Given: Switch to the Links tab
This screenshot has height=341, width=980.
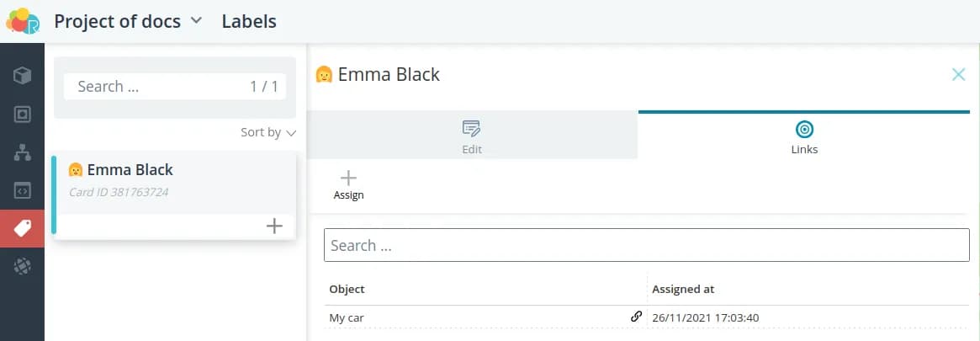Looking at the screenshot, I should 804,136.
